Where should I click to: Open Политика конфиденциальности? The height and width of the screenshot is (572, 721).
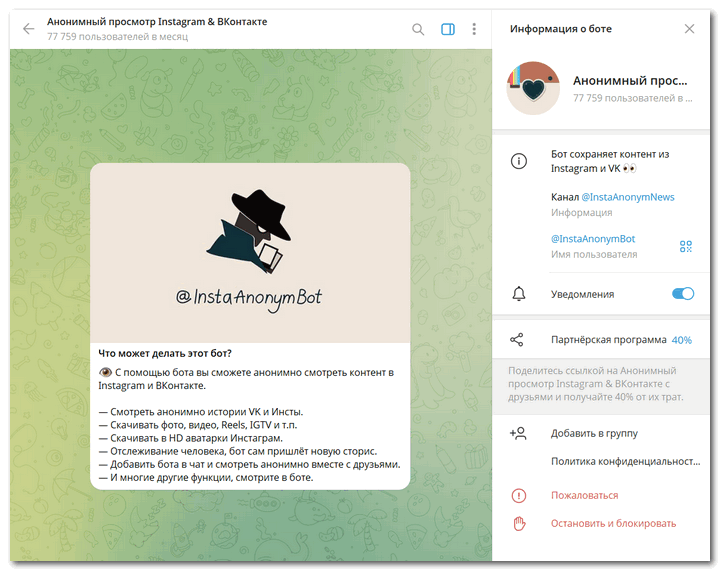[x=625, y=461]
